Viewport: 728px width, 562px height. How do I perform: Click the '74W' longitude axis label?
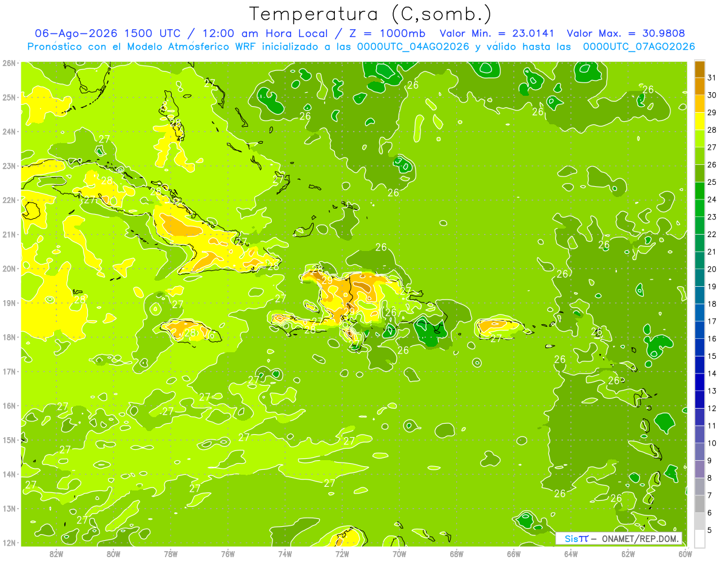(285, 554)
